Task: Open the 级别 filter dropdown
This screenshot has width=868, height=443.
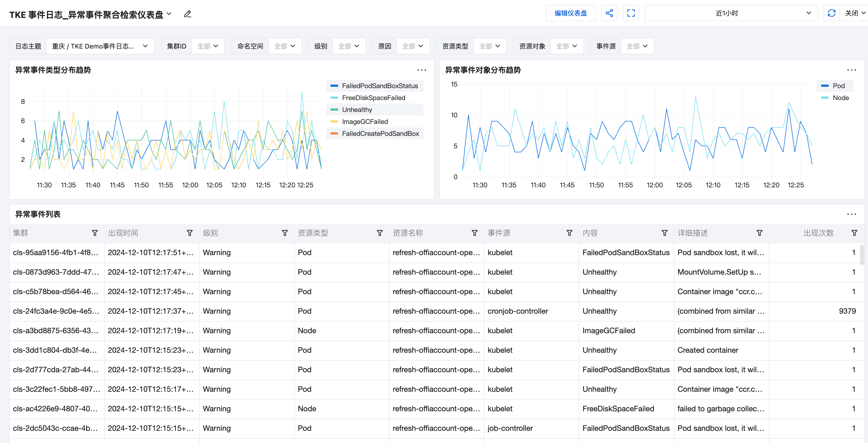Action: 349,46
